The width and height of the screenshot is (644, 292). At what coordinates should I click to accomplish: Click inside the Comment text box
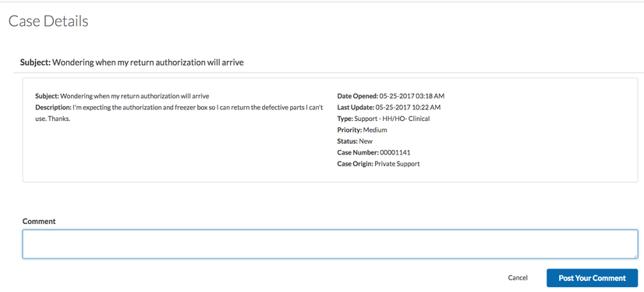tap(330, 244)
